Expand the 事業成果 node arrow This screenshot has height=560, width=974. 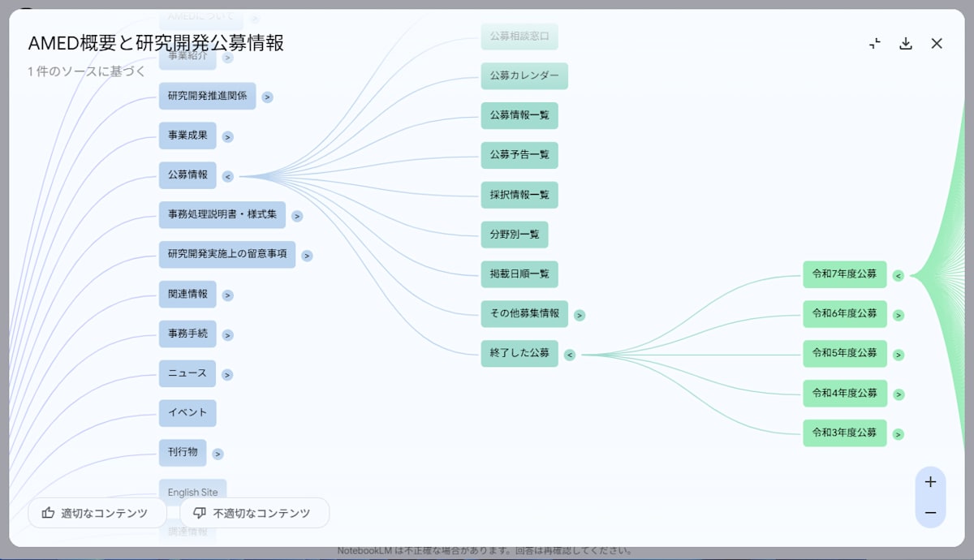[227, 137]
